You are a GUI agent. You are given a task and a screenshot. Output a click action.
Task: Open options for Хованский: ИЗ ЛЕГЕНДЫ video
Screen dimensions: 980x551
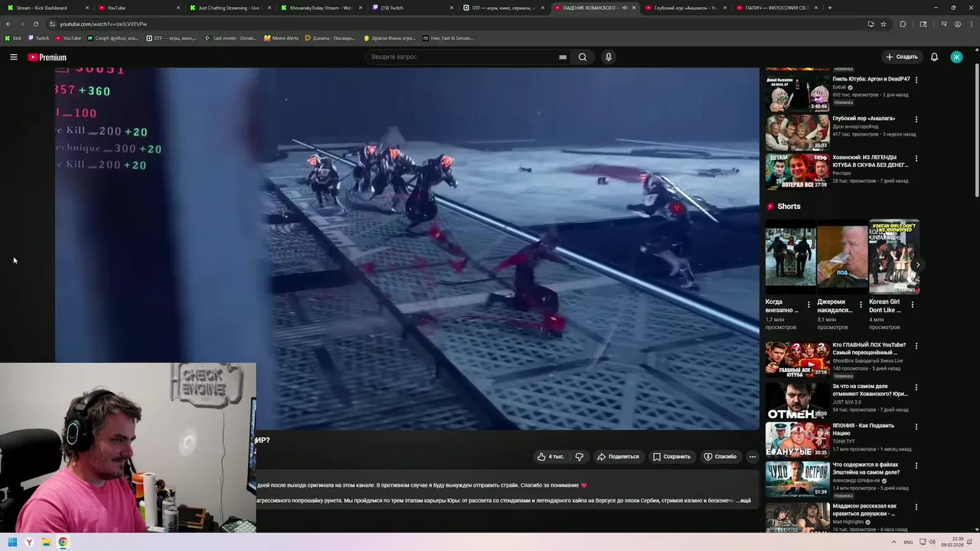916,159
